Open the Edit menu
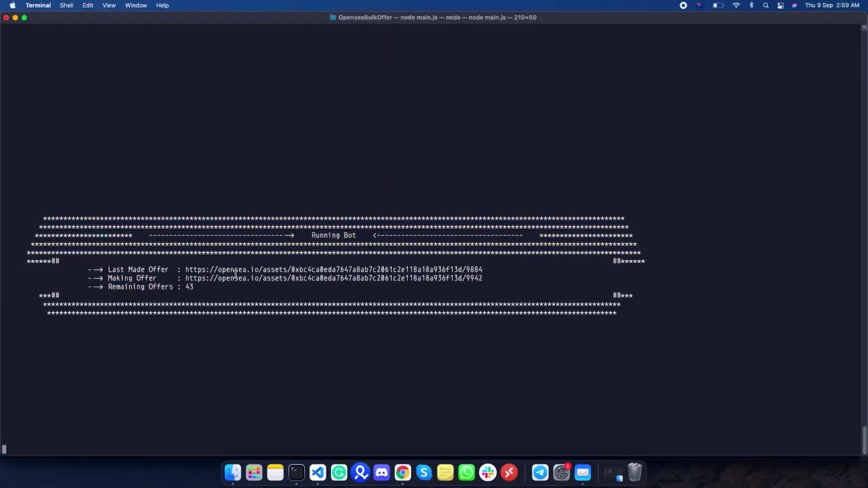Image resolution: width=868 pixels, height=488 pixels. pos(88,5)
